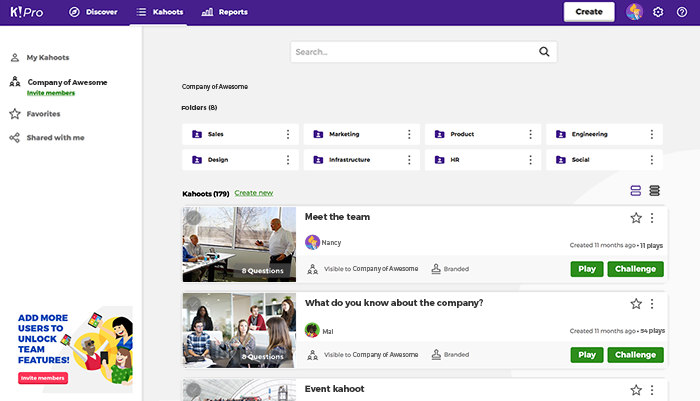Star the What do you know about the company kahoot

(636, 304)
